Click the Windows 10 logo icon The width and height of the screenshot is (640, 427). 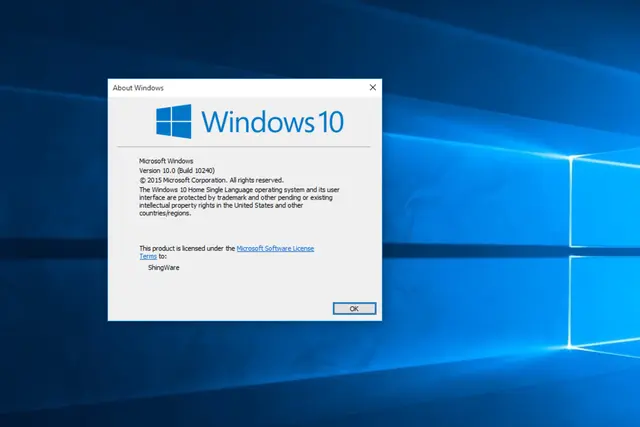tap(174, 121)
